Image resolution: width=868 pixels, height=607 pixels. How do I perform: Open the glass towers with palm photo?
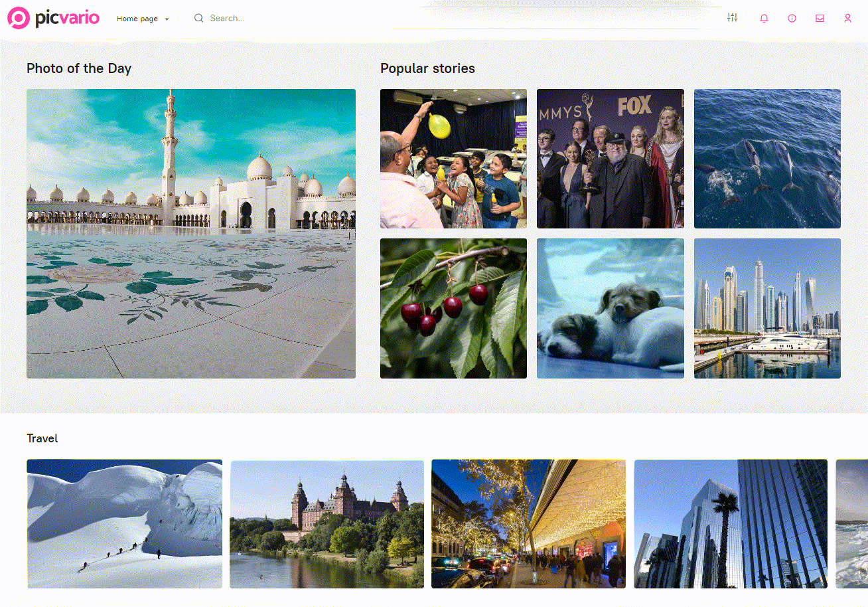(731, 524)
